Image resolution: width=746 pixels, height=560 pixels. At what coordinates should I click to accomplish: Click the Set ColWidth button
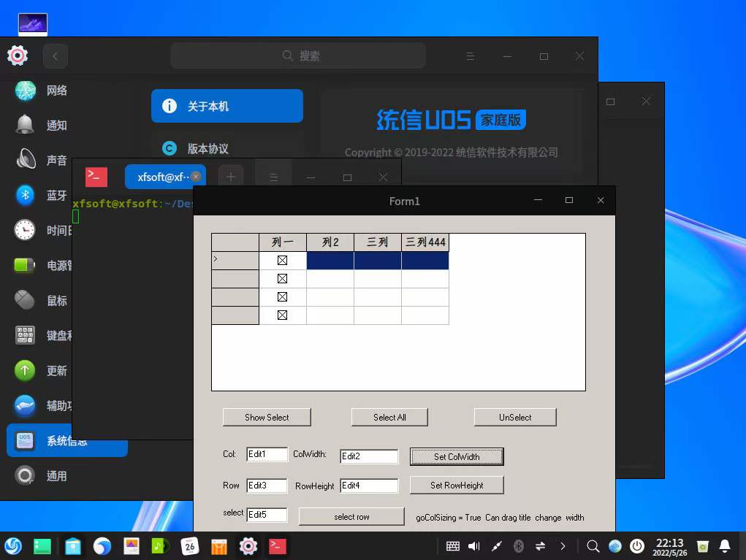pyautogui.click(x=456, y=456)
